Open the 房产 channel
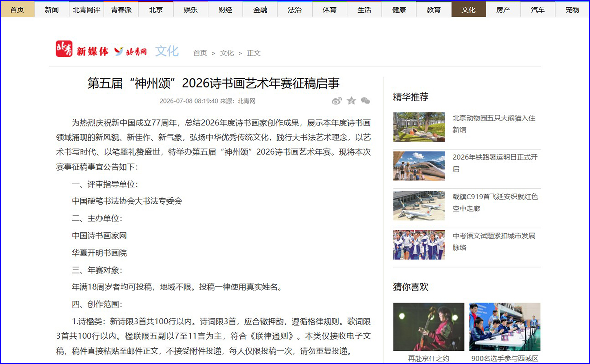Screen dimensions: 590x364 coord(503,10)
